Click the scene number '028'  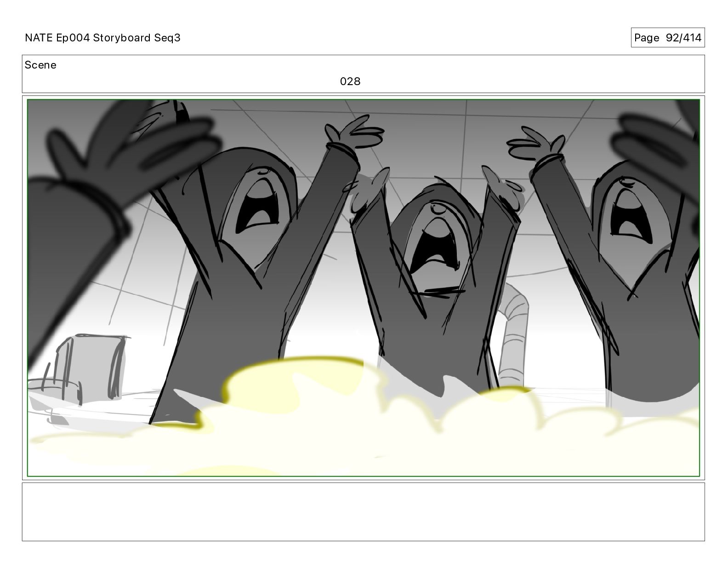click(x=350, y=81)
